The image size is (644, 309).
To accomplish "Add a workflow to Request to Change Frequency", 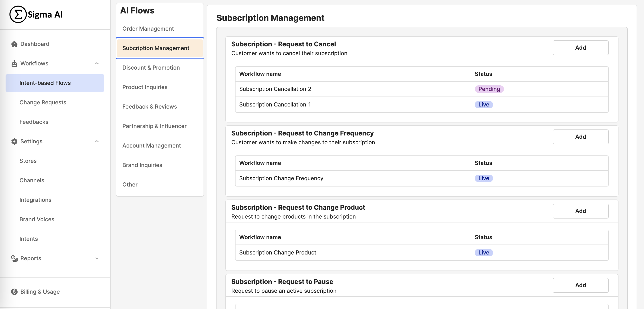I will pos(580,137).
